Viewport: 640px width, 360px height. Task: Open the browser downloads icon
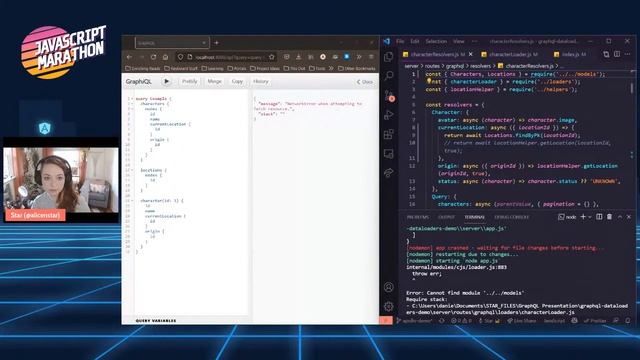tap(298, 57)
